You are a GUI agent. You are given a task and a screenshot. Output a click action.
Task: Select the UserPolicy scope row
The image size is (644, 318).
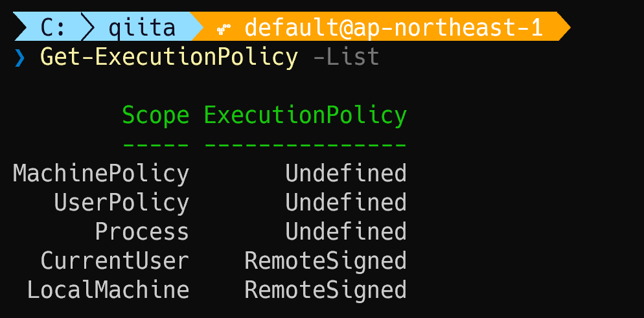(121, 203)
